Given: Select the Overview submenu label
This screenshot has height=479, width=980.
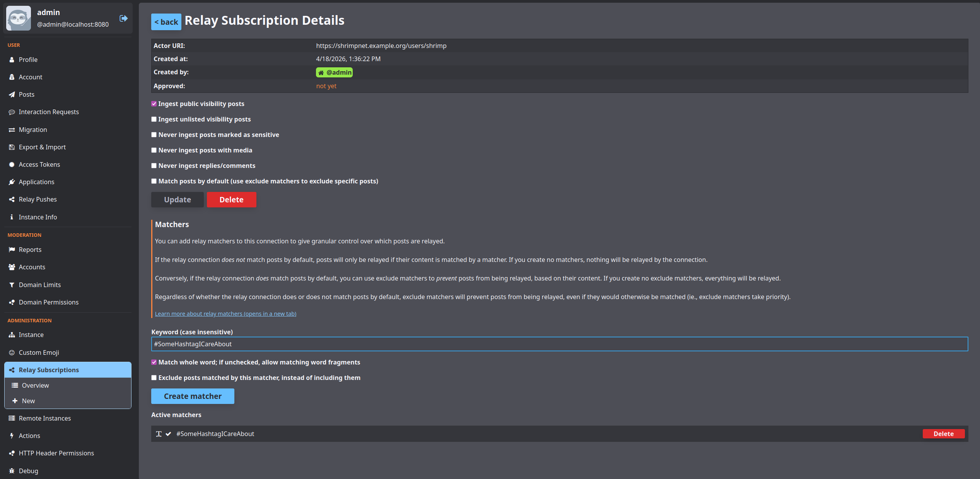Looking at the screenshot, I should point(36,385).
